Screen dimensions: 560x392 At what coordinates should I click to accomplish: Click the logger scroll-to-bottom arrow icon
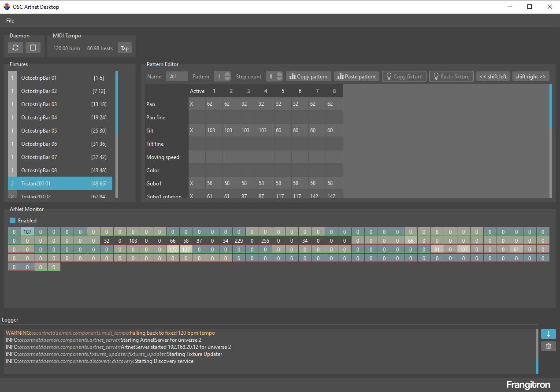(x=548, y=334)
